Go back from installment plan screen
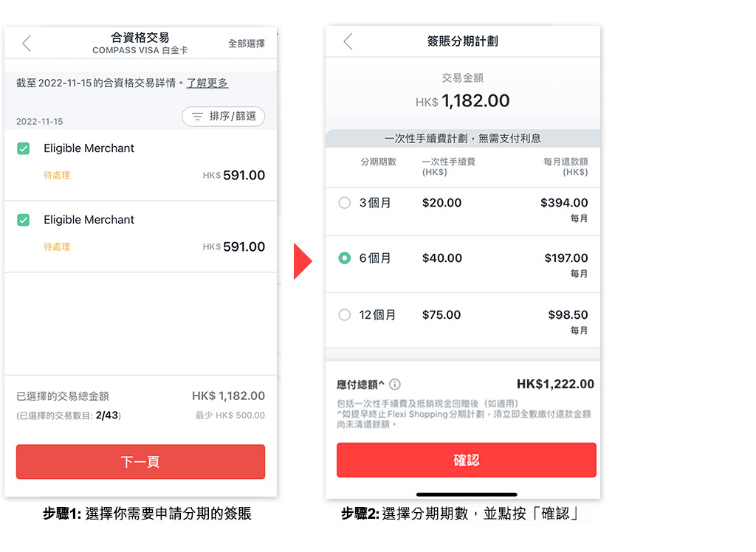This screenshot has height=552, width=756. pos(348,41)
